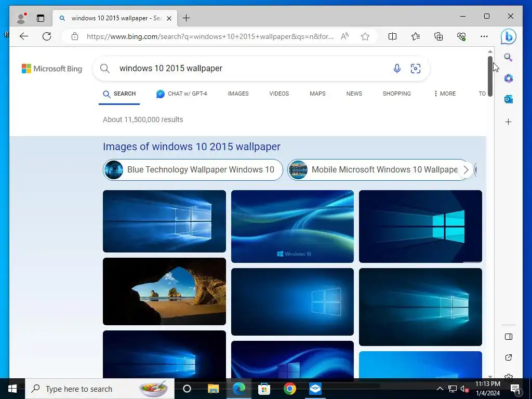Viewport: 532px width, 399px height.
Task: Click the page vertical scrollbar thumb
Action: pos(490,76)
